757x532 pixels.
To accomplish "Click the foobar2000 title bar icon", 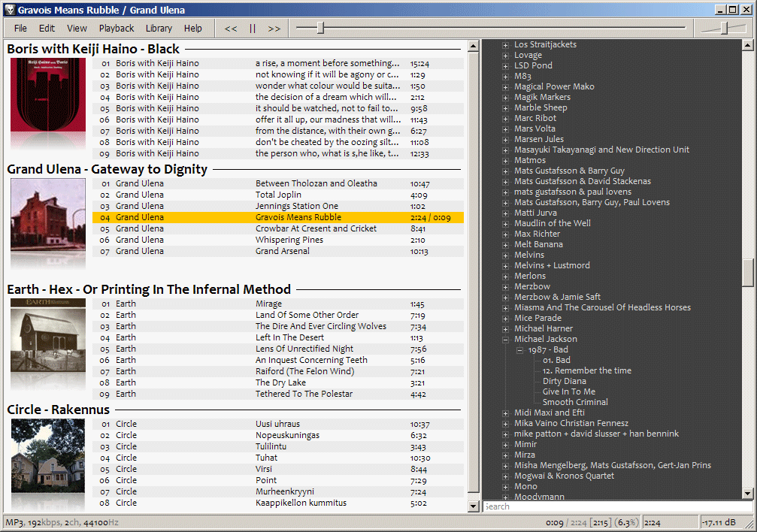I will click(9, 10).
